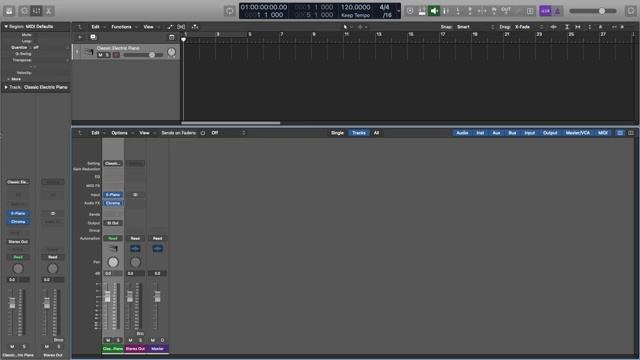Expand the Track: Classic Electric Piano inspector

point(6,87)
